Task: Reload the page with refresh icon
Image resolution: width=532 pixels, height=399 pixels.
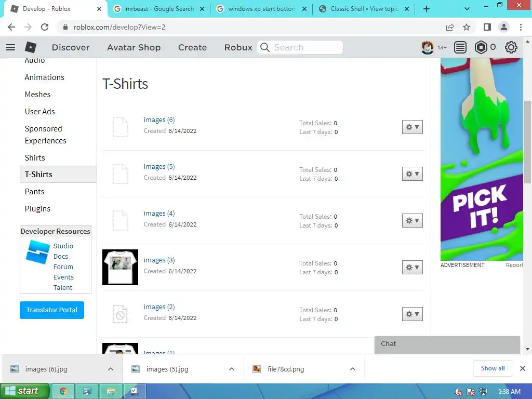Action: tap(45, 27)
